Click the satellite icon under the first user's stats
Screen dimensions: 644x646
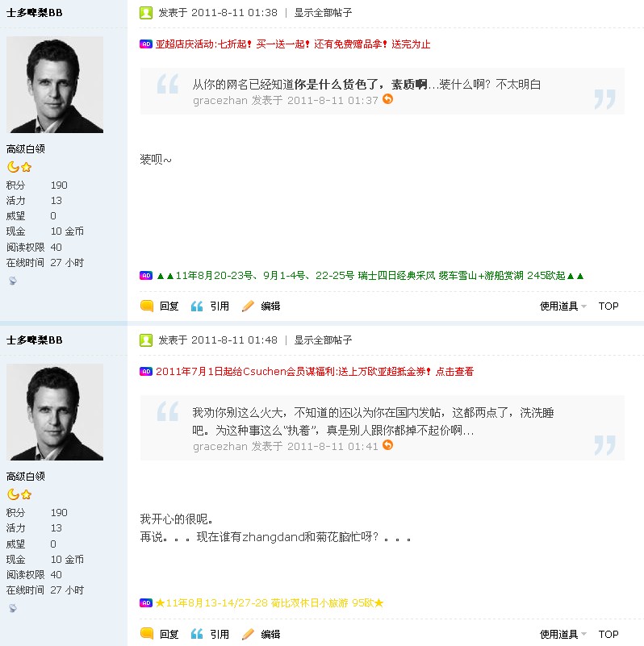pos(13,281)
